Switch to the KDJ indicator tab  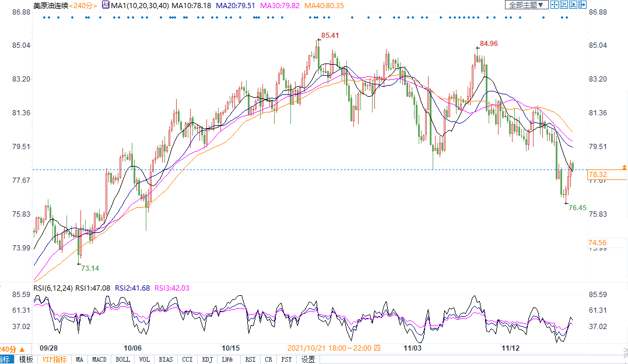click(x=207, y=359)
